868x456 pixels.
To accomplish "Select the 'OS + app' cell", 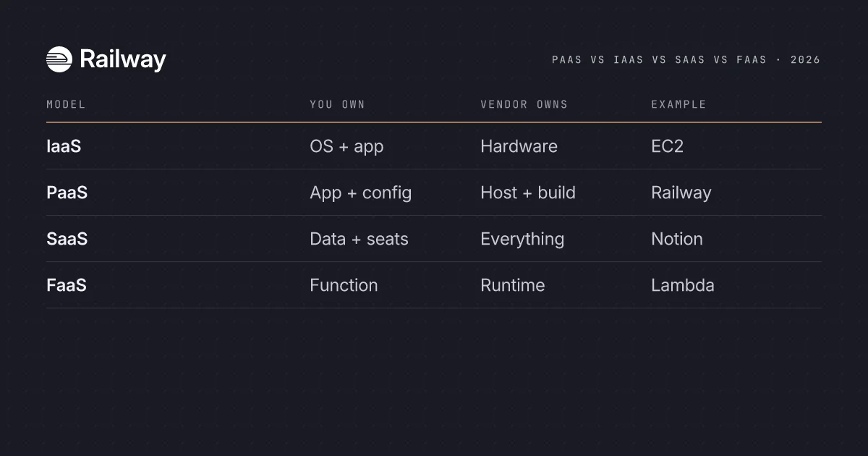I will click(x=346, y=146).
